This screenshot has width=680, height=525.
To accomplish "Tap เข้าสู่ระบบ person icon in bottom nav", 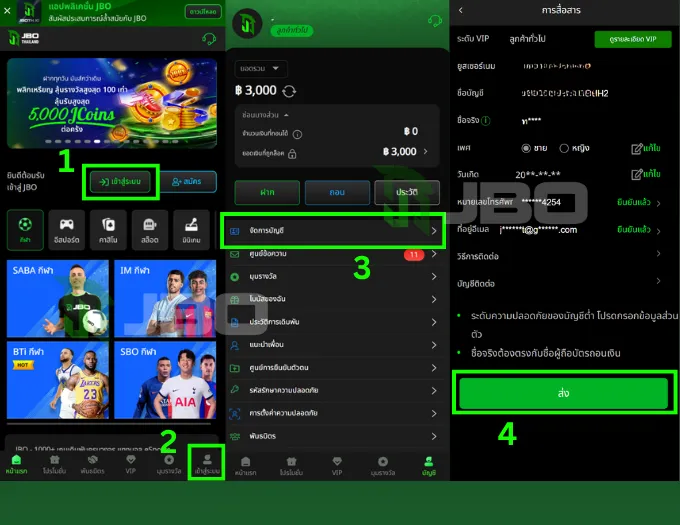I will pyautogui.click(x=207, y=464).
